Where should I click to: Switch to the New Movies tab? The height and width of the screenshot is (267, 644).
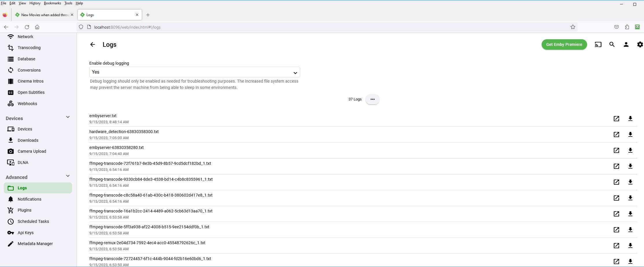tap(43, 15)
